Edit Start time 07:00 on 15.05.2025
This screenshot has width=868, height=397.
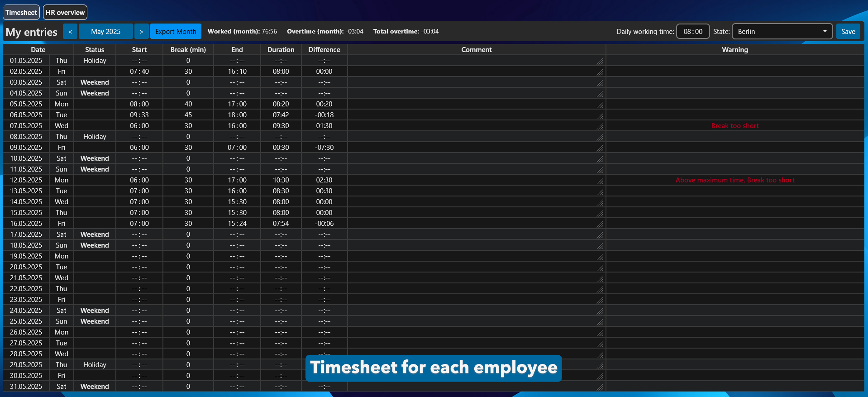139,213
